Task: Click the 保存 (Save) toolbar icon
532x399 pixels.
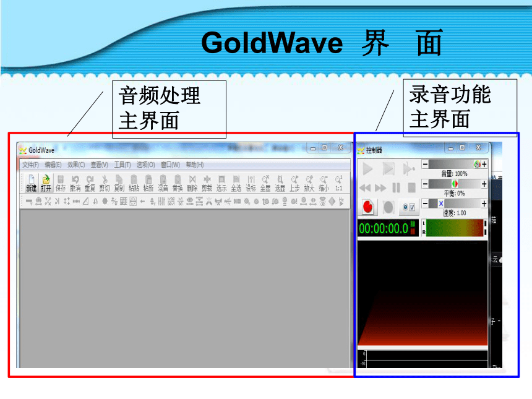Action: 61,183
